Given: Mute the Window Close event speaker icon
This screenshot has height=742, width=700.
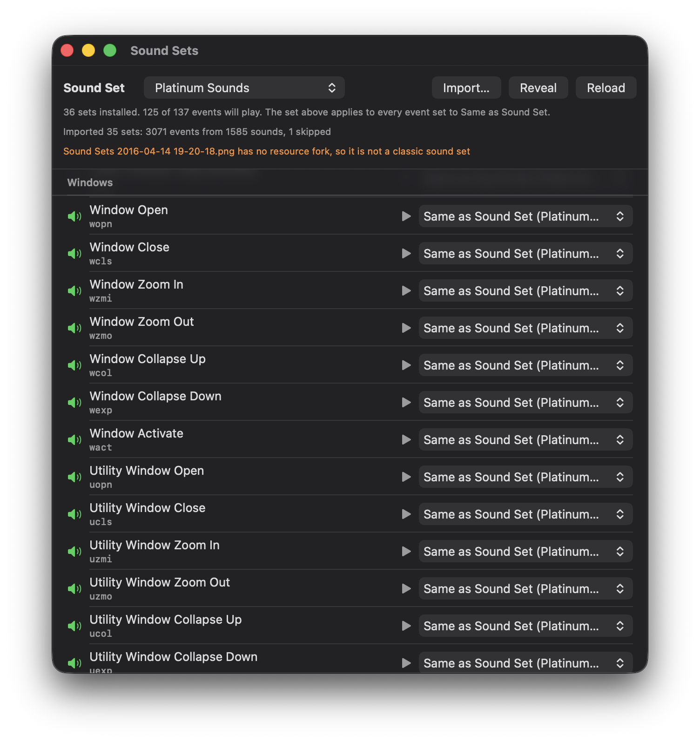Looking at the screenshot, I should click(74, 254).
